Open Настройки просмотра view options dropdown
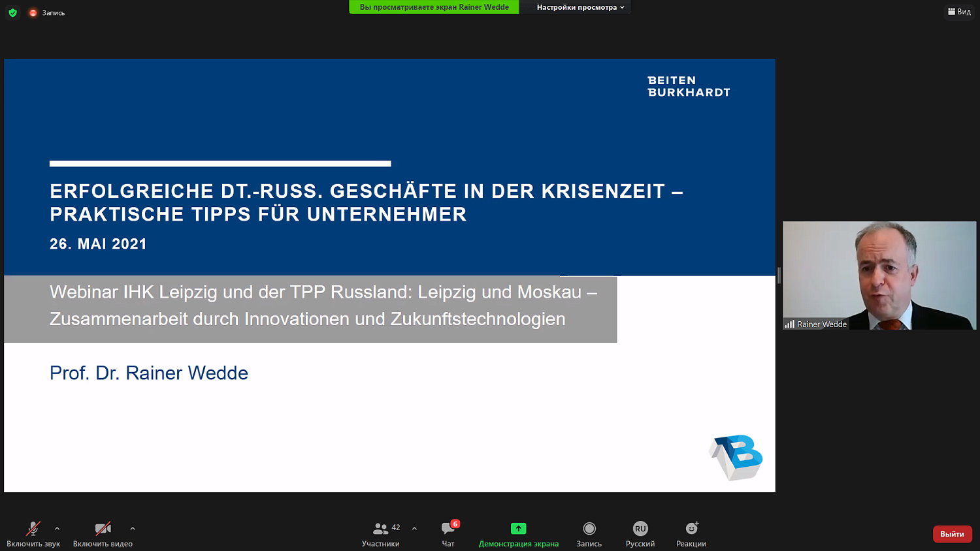 [580, 7]
